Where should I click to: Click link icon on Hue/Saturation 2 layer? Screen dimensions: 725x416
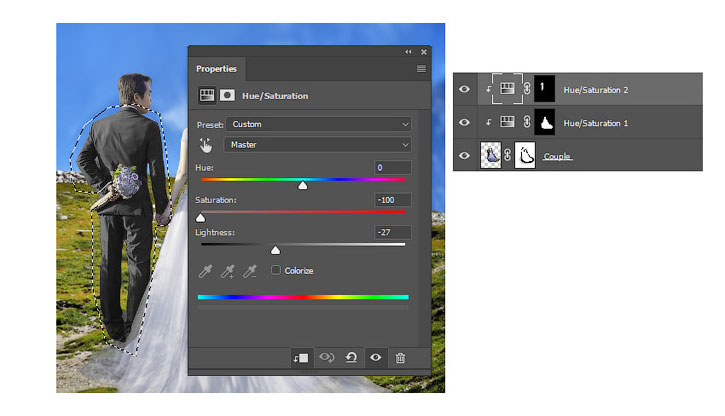[527, 88]
